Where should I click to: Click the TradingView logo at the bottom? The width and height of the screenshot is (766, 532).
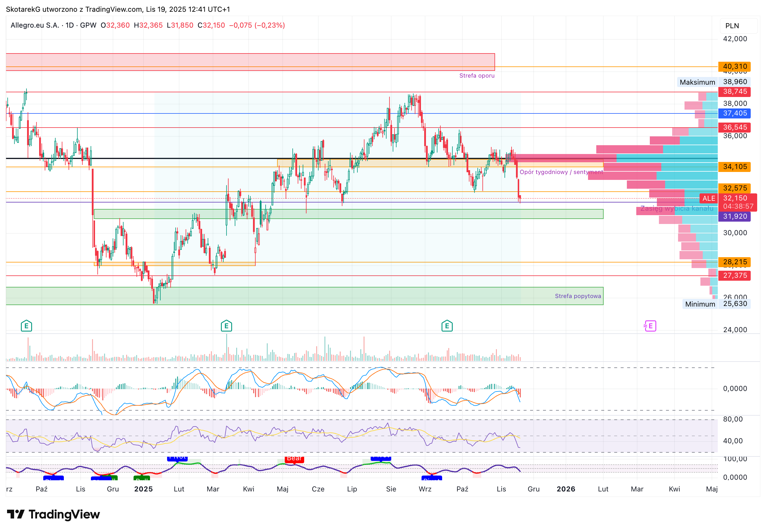coord(53,514)
